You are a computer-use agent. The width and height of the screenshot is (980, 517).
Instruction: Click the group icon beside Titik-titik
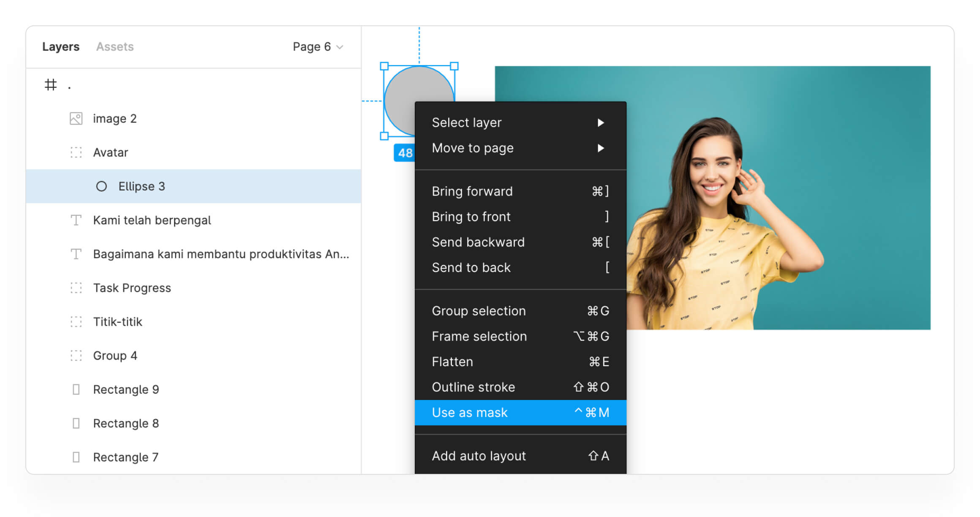76,322
